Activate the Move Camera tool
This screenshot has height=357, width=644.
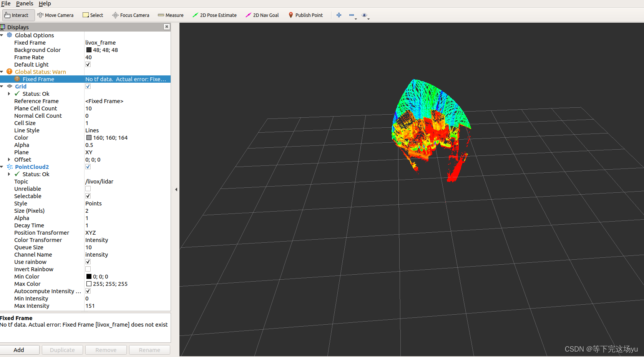55,15
